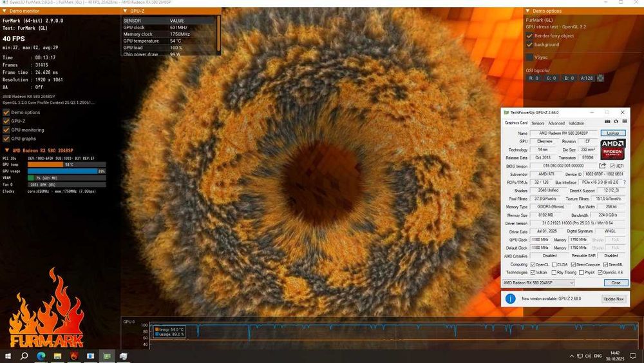Toggle the CUDA checkbox
The image size is (644, 363).
click(x=554, y=265)
